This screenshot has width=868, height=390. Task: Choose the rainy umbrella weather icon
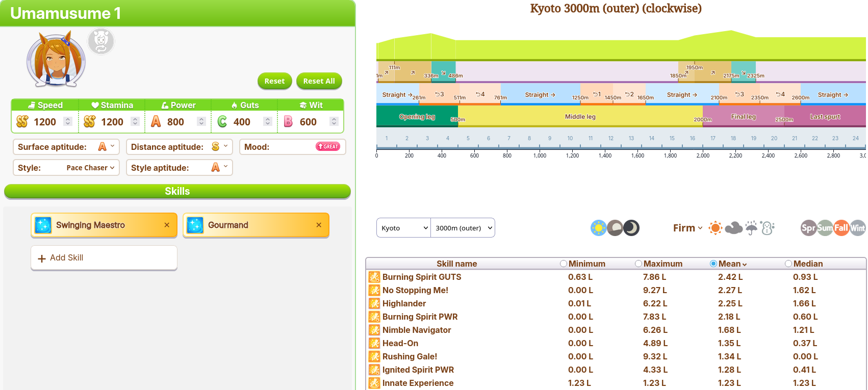click(751, 228)
